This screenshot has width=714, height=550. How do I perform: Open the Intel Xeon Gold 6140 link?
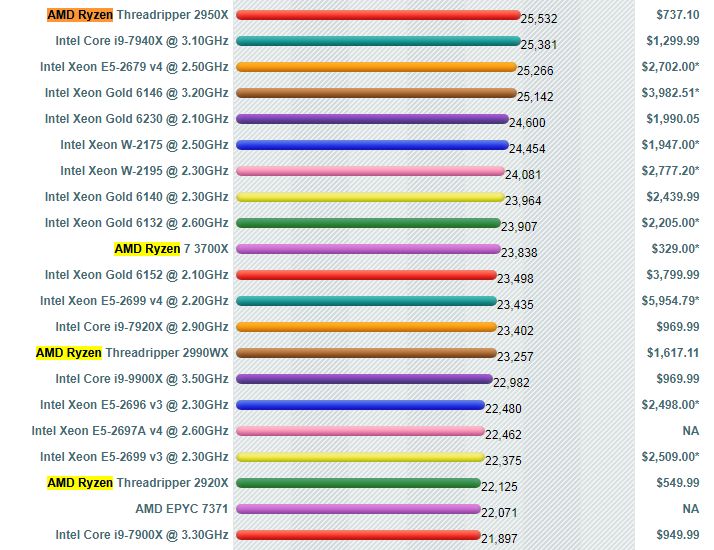(x=137, y=197)
